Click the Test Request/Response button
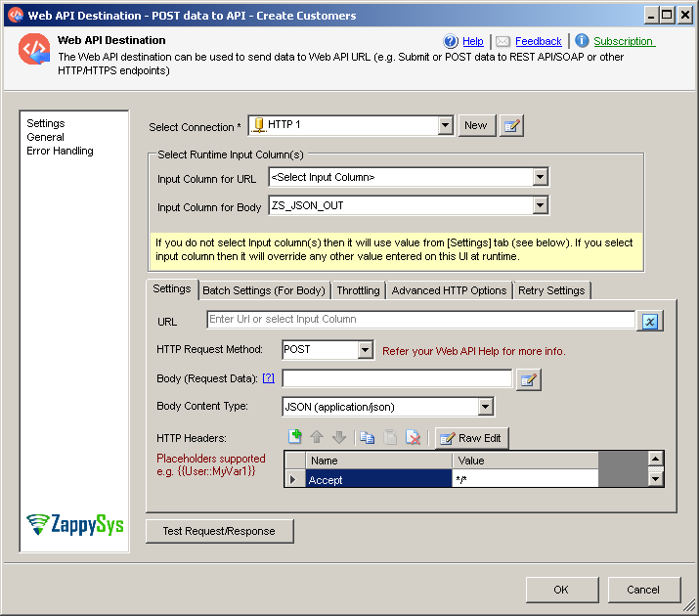Viewport: 699px width, 616px height. (x=219, y=531)
